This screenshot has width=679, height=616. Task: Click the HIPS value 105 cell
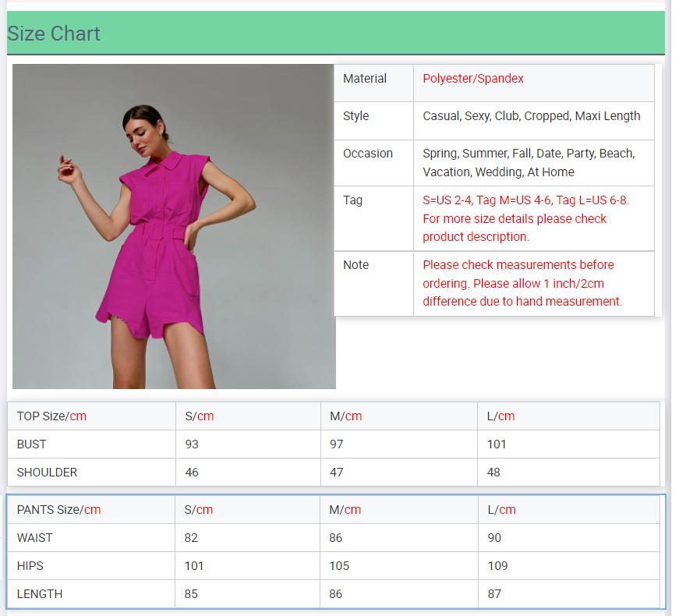[339, 566]
